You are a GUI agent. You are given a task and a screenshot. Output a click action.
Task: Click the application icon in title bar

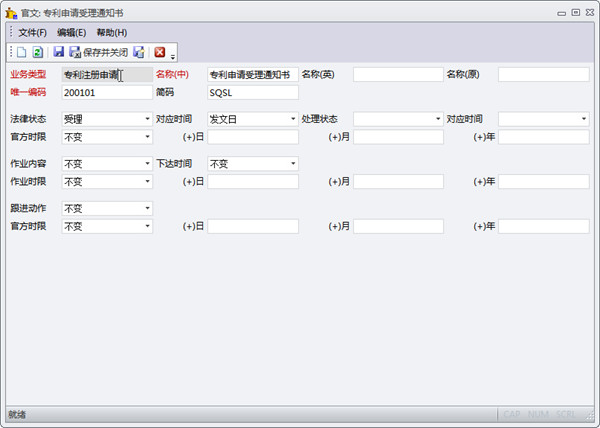pyautogui.click(x=11, y=13)
